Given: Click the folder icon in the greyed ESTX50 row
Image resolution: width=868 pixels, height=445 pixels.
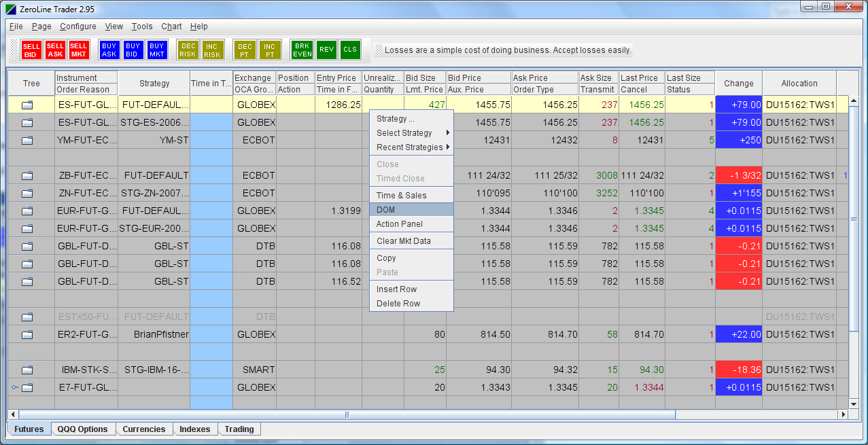Looking at the screenshot, I should pos(27,317).
